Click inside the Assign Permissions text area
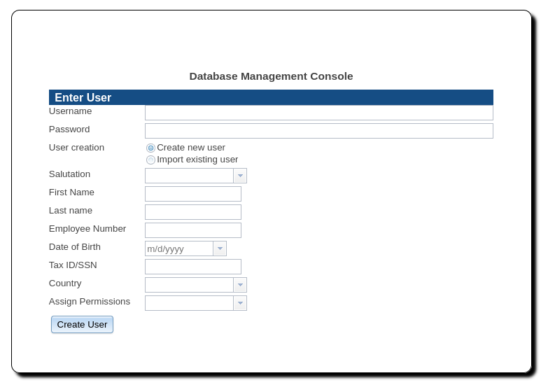This screenshot has height=392, width=548. point(189,303)
